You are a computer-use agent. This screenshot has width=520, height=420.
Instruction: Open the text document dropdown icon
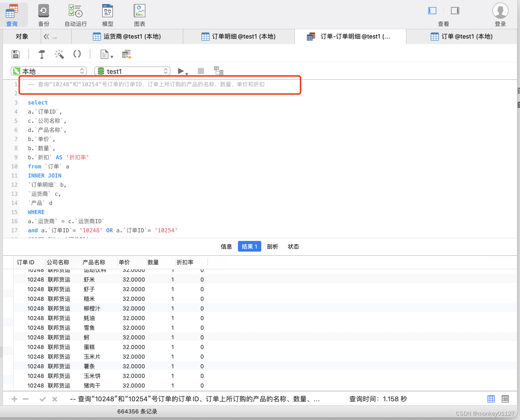(107, 54)
